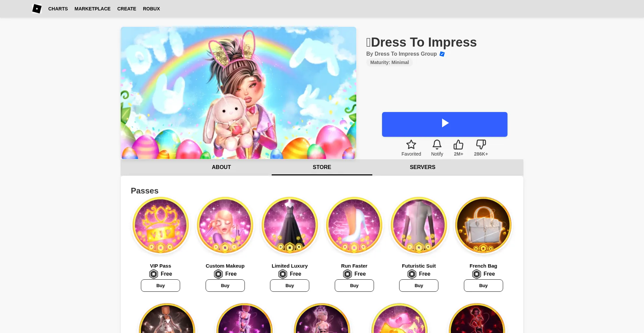Open second-row brown-haired figure pass badge
This screenshot has width=644, height=333.
click(x=167, y=318)
